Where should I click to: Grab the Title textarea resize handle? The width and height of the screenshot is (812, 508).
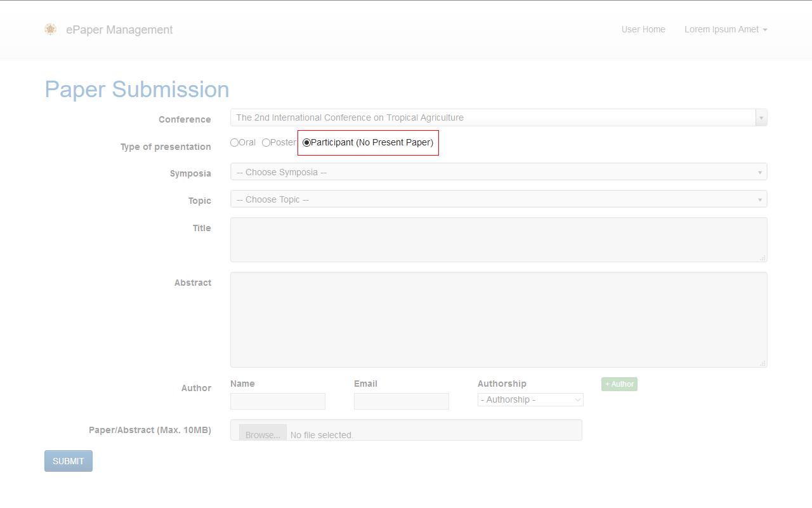tap(763, 258)
